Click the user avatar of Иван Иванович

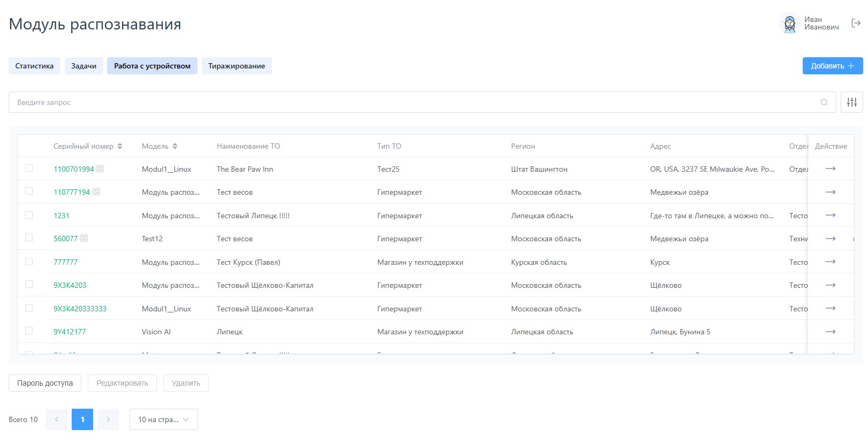coord(789,24)
